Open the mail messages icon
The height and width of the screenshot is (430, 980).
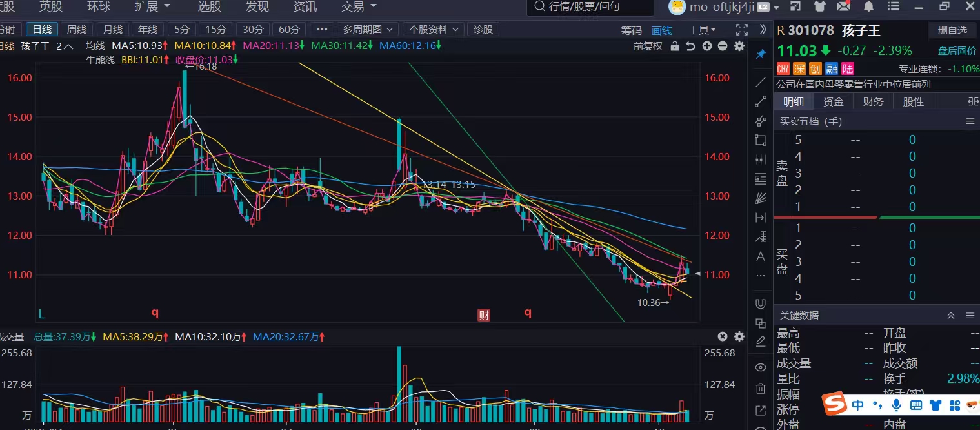coord(843,7)
